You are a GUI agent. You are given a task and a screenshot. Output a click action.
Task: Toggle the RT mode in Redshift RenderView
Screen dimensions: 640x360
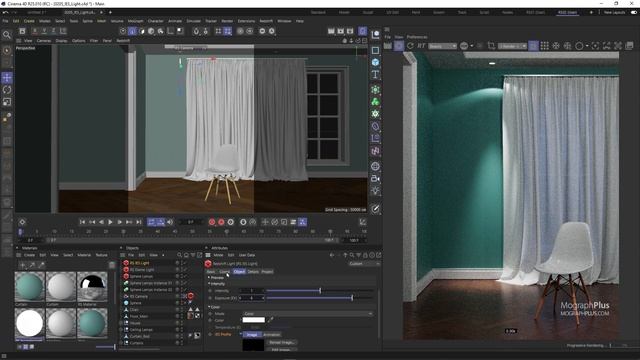tap(421, 46)
